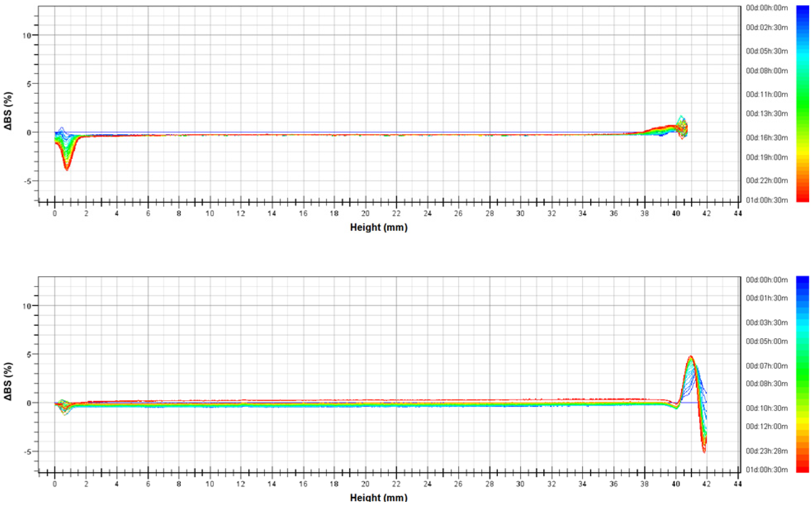Click the 20 tick label on top x-axis
Image resolution: width=812 pixels, height=506 pixels.
point(365,214)
